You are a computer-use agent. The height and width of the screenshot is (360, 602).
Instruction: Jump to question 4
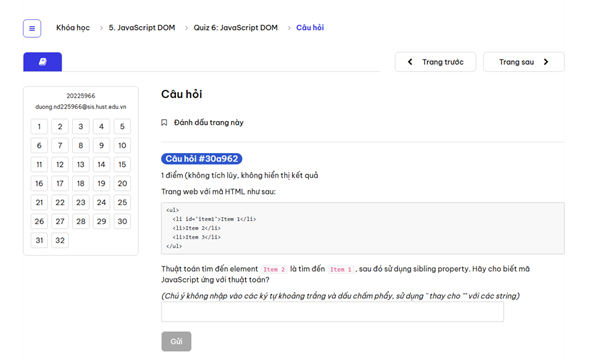[x=101, y=126]
